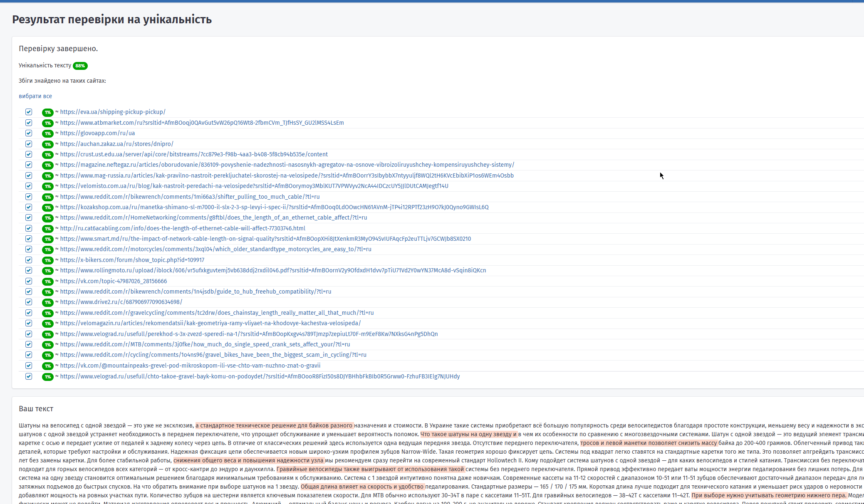Uncheck the atbmarket.com checkbox
The height and width of the screenshot is (504, 864).
click(29, 123)
